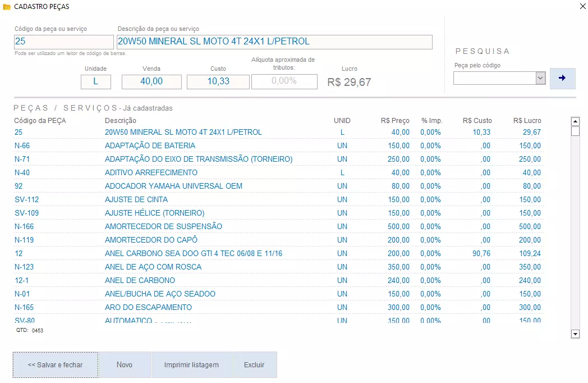Image resolution: width=588 pixels, height=383 pixels.
Task: Select row '20W50 MINERAL SL MOTO 4T 24X1 L/PETROL' in list
Action: tap(278, 132)
